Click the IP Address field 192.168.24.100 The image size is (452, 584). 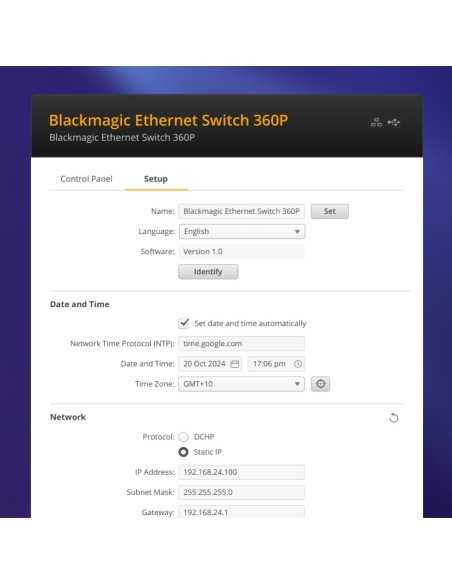[x=242, y=472]
